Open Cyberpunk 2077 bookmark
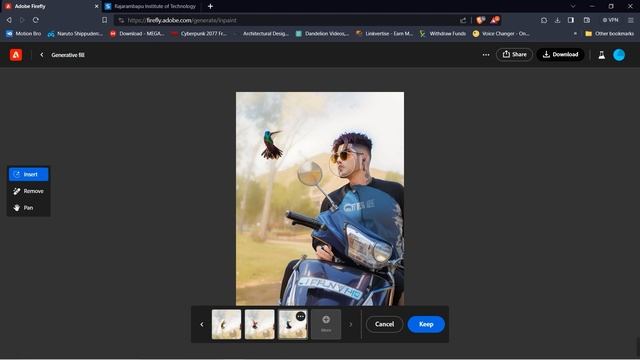The image size is (640, 360). [x=199, y=33]
